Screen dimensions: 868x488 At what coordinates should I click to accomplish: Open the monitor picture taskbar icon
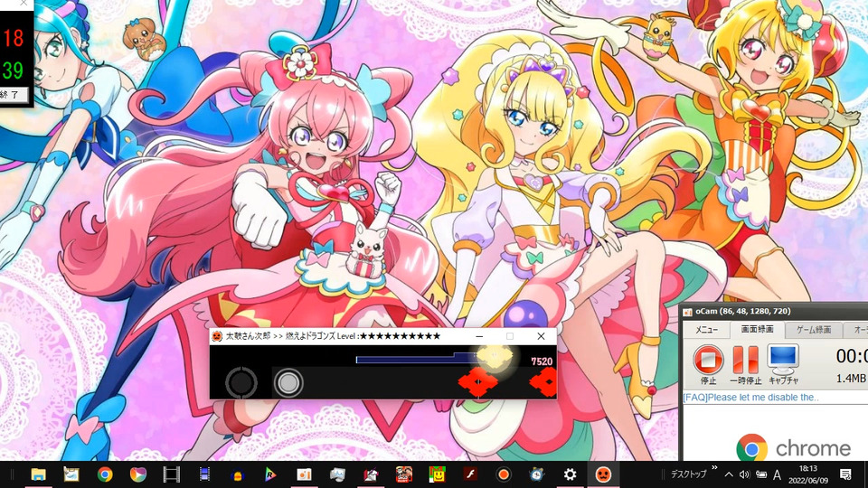click(337, 474)
